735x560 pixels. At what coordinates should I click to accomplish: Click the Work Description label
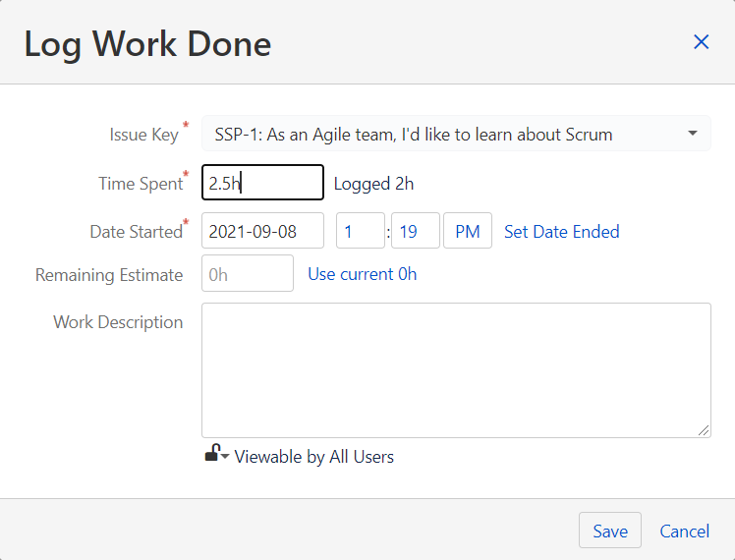pos(118,322)
